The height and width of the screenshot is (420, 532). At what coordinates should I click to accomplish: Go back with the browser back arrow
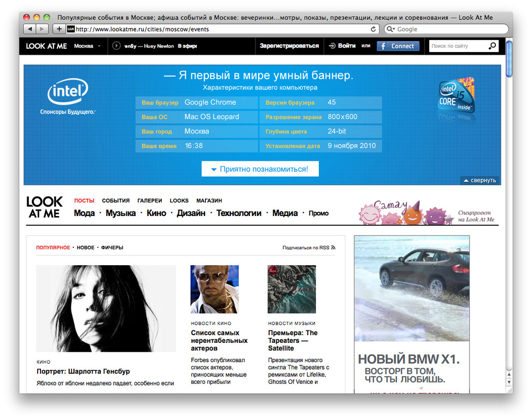[x=30, y=29]
